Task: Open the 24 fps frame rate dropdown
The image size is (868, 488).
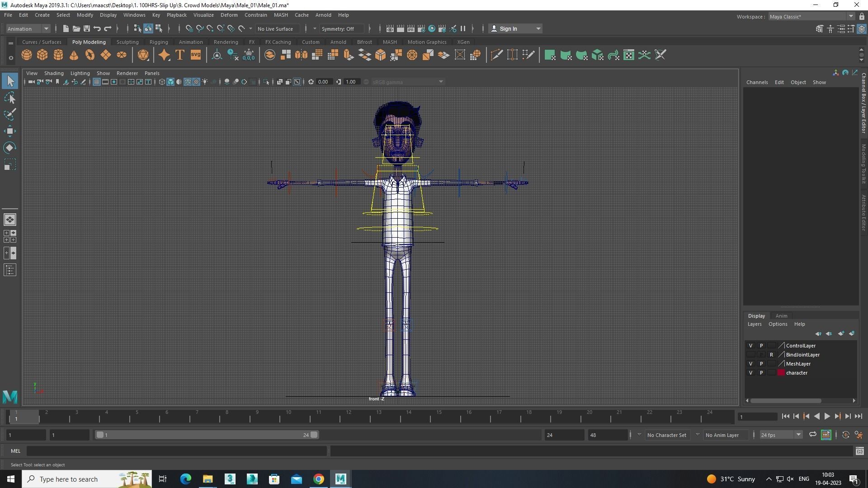Action: (781, 435)
